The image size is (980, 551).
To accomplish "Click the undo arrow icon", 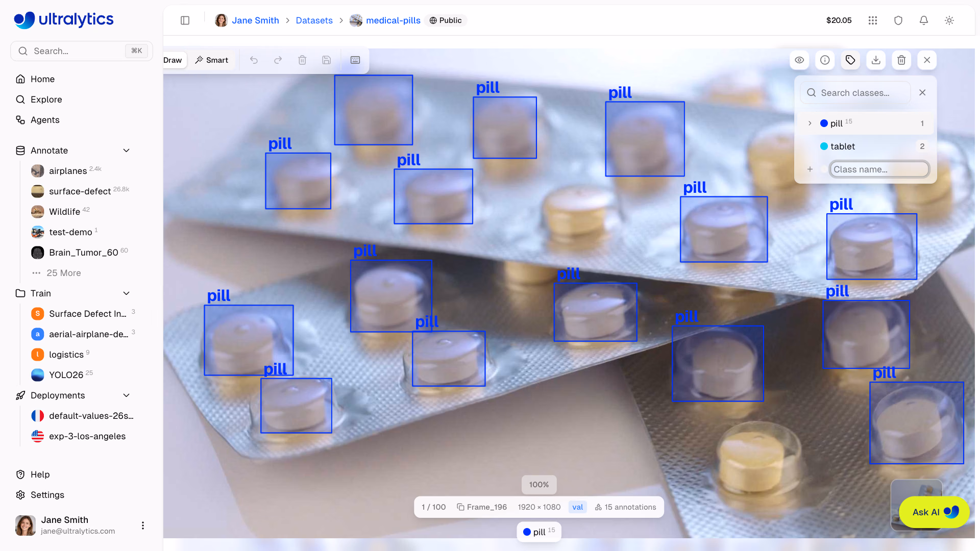I will click(254, 60).
